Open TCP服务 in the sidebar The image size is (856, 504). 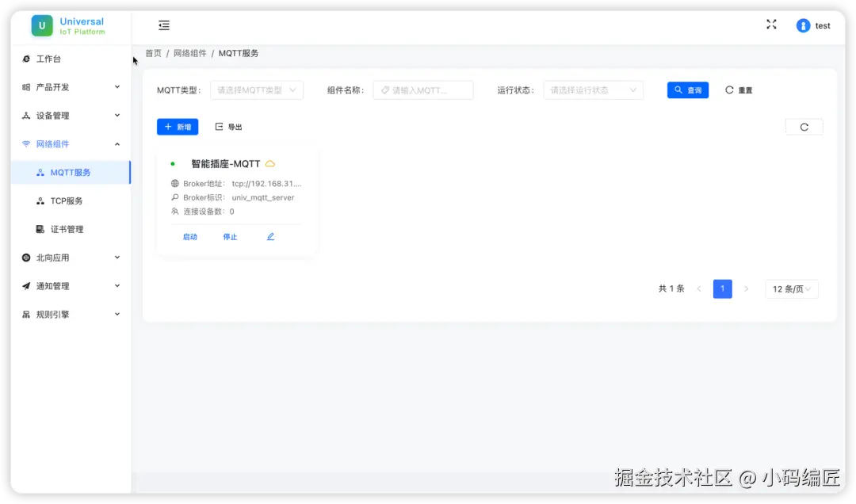(71, 201)
